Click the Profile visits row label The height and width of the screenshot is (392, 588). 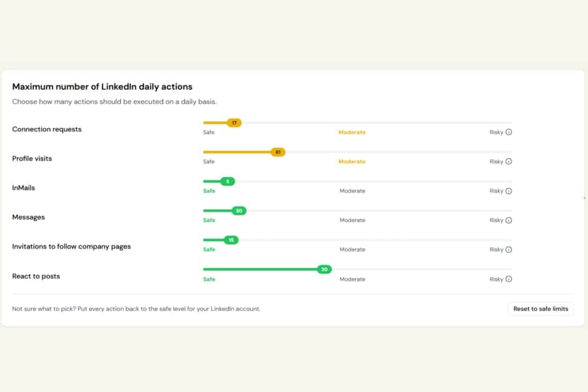click(32, 159)
